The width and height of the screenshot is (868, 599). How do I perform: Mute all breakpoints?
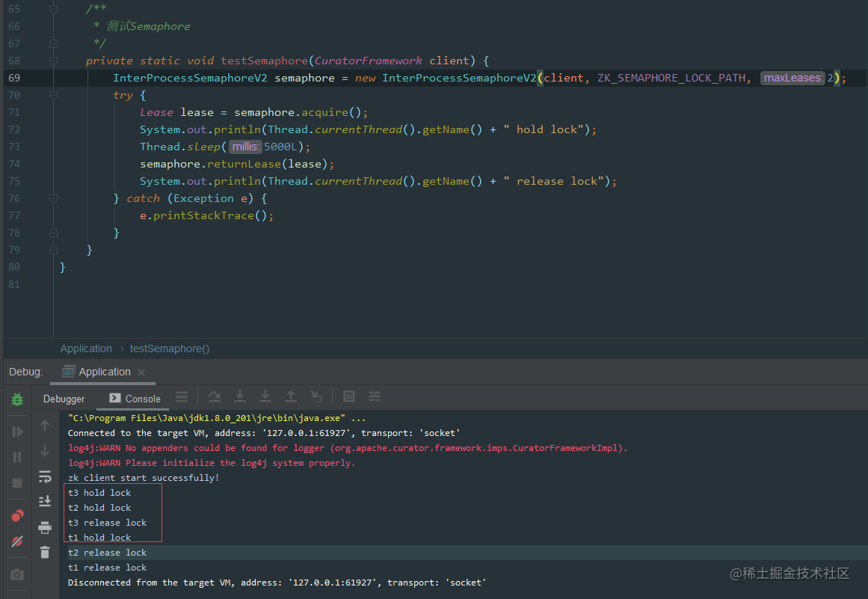tap(16, 541)
